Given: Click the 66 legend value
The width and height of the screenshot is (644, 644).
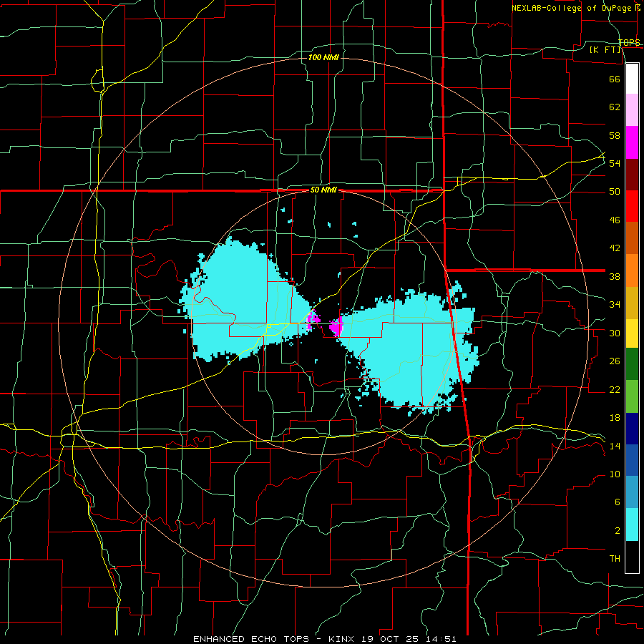Looking at the screenshot, I should tap(615, 79).
